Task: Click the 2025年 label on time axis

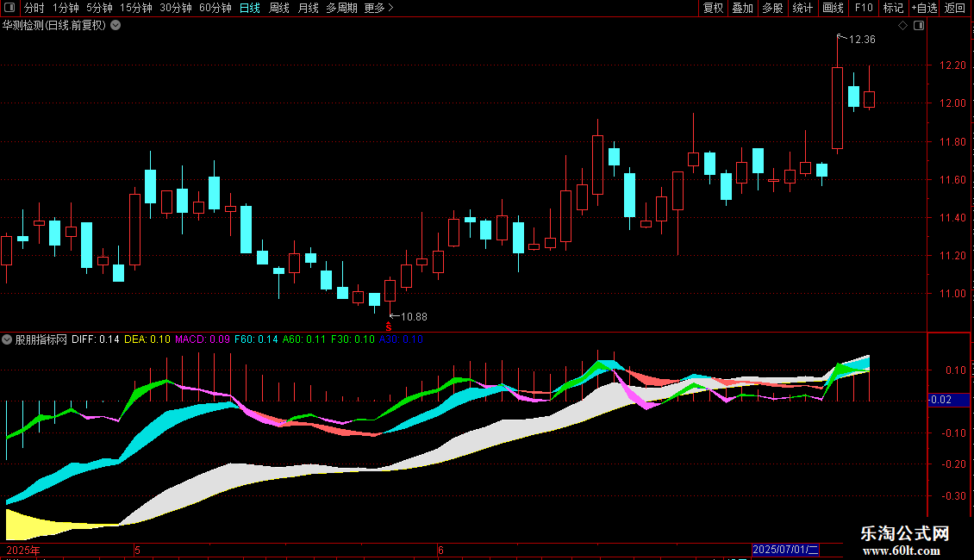Action: point(23,550)
